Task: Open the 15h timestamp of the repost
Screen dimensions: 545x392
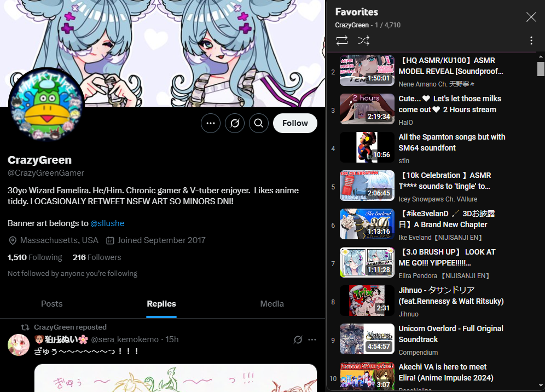Action: click(x=172, y=339)
